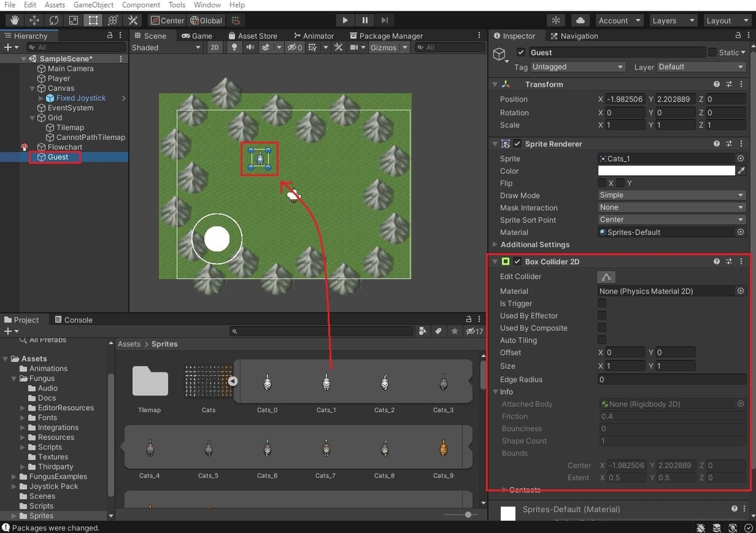This screenshot has width=756, height=533.
Task: Open the Gizmos dropdown
Action: (x=389, y=47)
